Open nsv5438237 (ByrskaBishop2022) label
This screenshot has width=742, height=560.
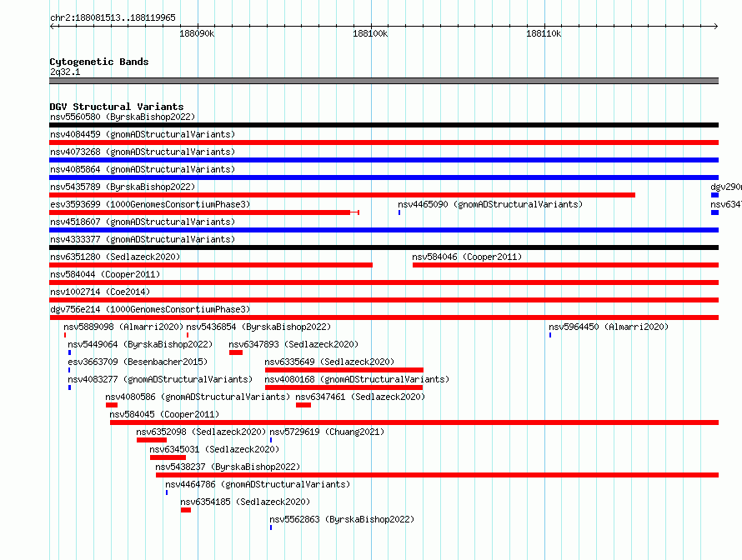coord(228,467)
